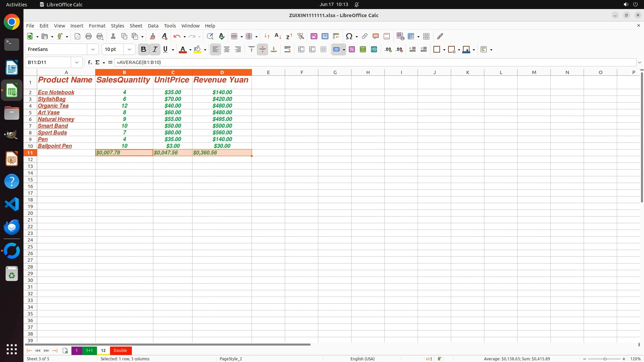644x362 pixels.
Task: Click the Print icon in toolbar
Action: coord(89,36)
